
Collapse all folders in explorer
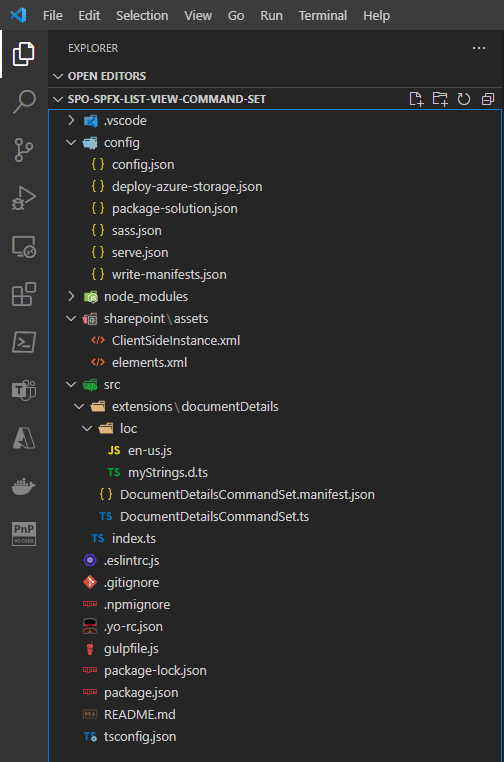(487, 99)
